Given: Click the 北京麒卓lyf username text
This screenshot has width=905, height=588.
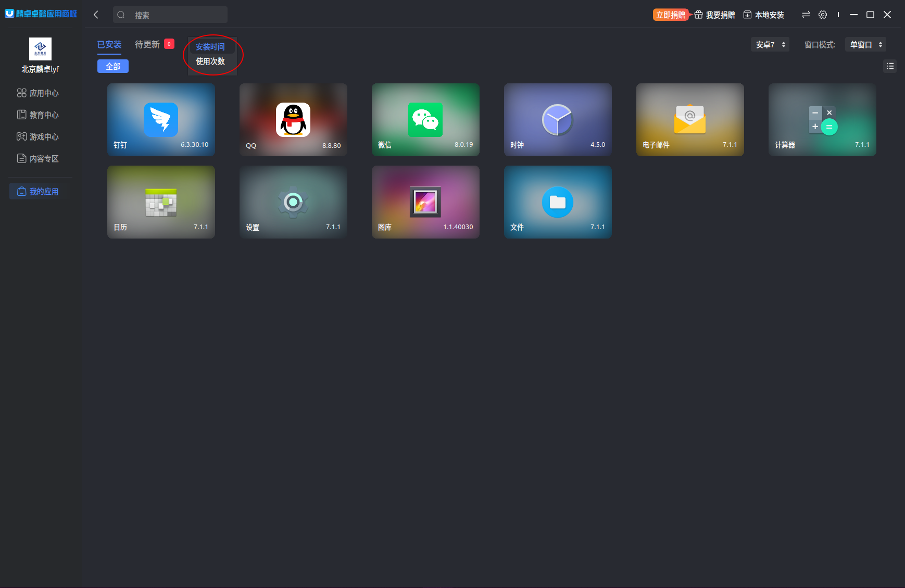Looking at the screenshot, I should [x=40, y=69].
